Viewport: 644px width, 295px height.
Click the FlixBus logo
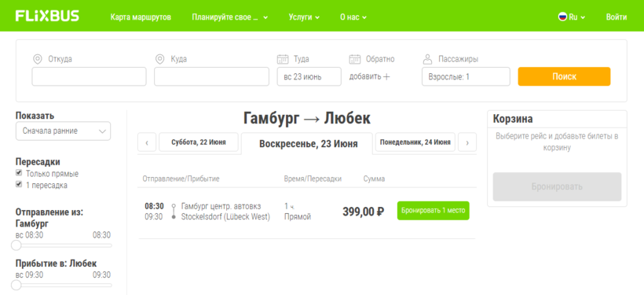(47, 16)
